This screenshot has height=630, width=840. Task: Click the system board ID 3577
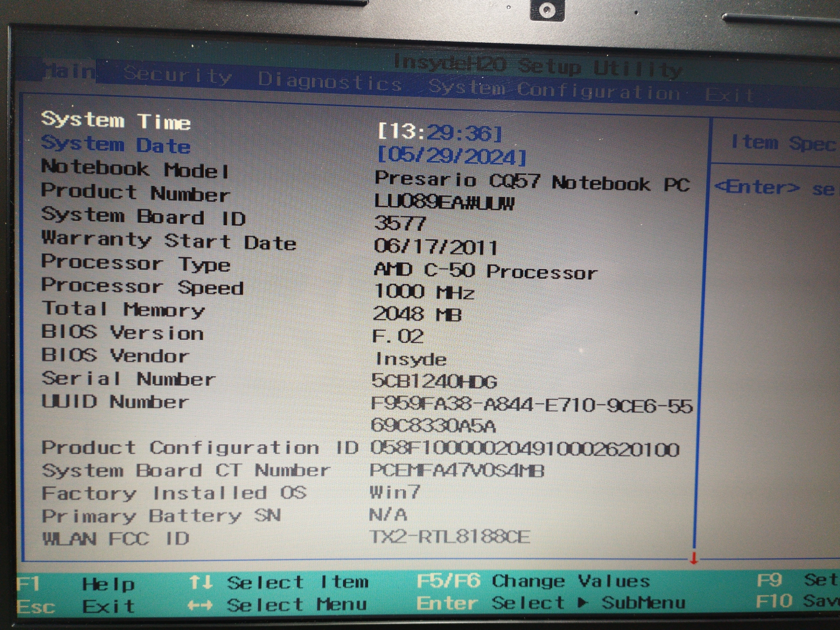click(x=400, y=224)
